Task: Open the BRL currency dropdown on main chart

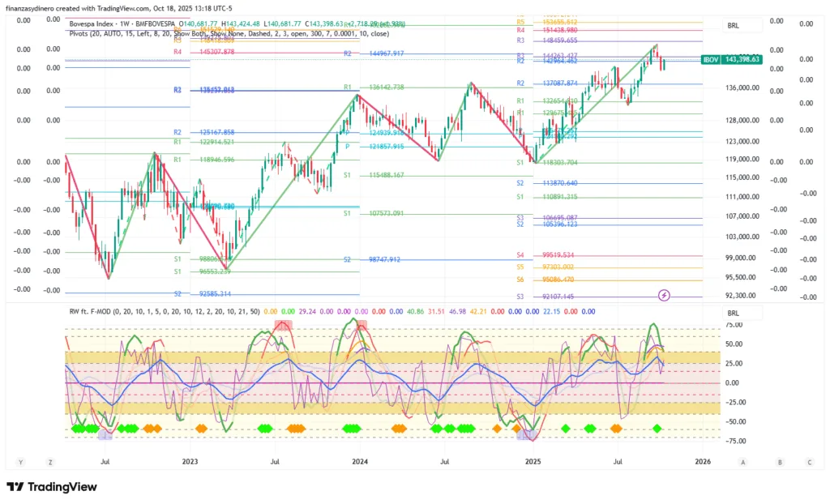Action: click(734, 26)
